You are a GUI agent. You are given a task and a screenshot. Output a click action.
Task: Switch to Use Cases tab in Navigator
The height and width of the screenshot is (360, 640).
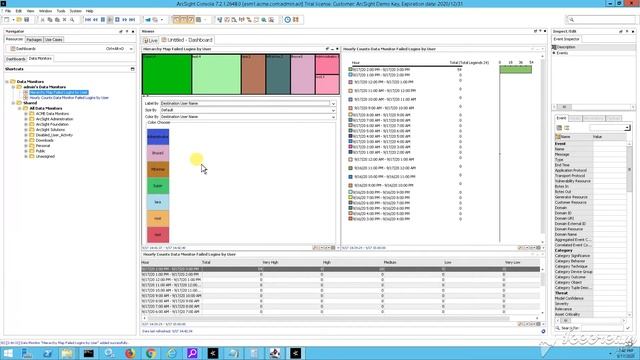coord(53,40)
